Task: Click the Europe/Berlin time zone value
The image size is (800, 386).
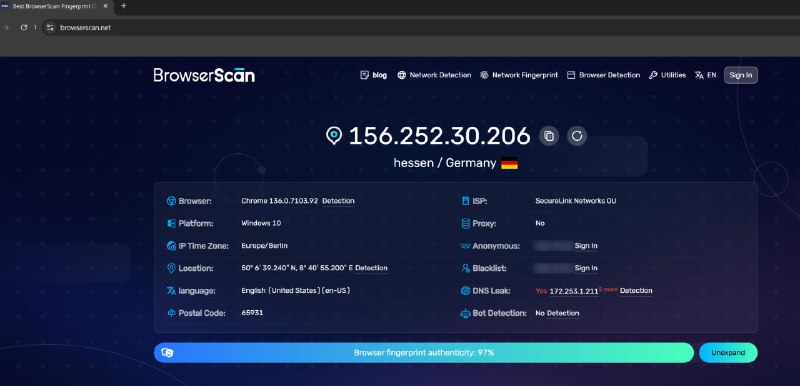Action: pyautogui.click(x=264, y=246)
